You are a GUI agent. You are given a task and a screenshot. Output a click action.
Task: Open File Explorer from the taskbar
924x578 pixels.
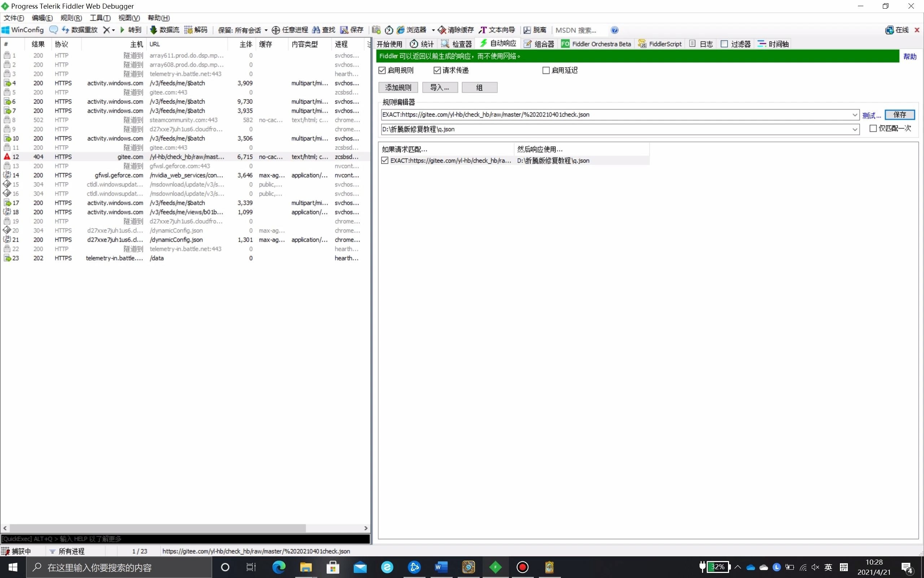306,567
